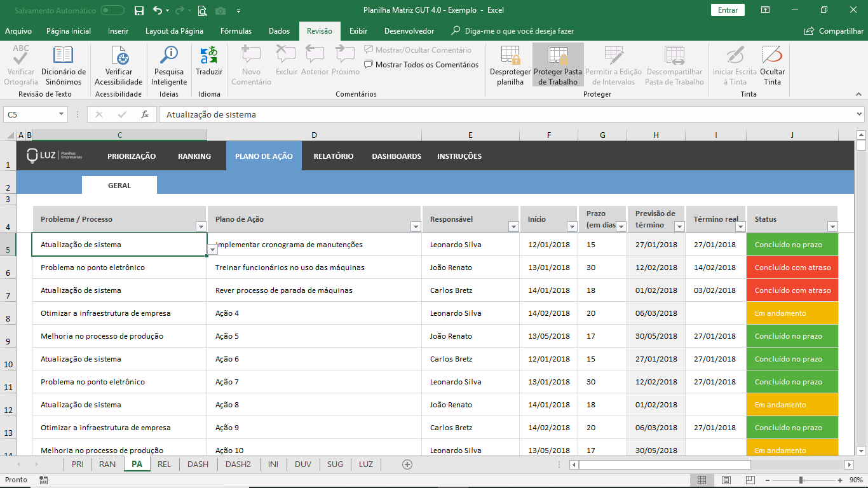Viewport: 868px width, 488px height.
Task: Click Dicionário de Sinônimos icon
Action: 63,56
